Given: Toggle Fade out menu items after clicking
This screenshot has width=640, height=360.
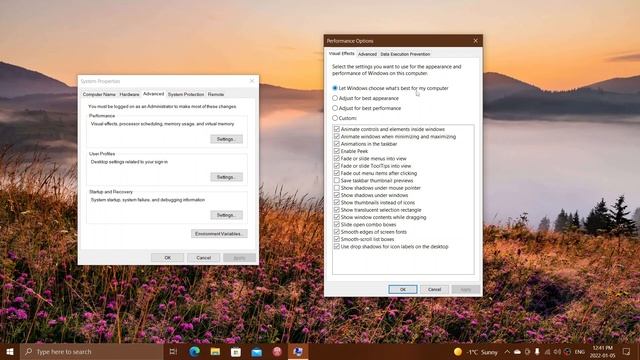Looking at the screenshot, I should click(x=337, y=173).
